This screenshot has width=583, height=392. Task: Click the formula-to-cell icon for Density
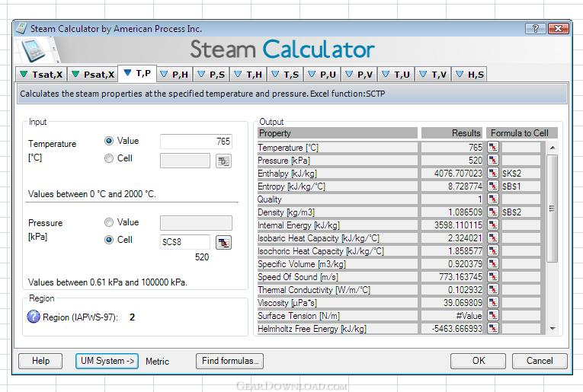click(492, 212)
